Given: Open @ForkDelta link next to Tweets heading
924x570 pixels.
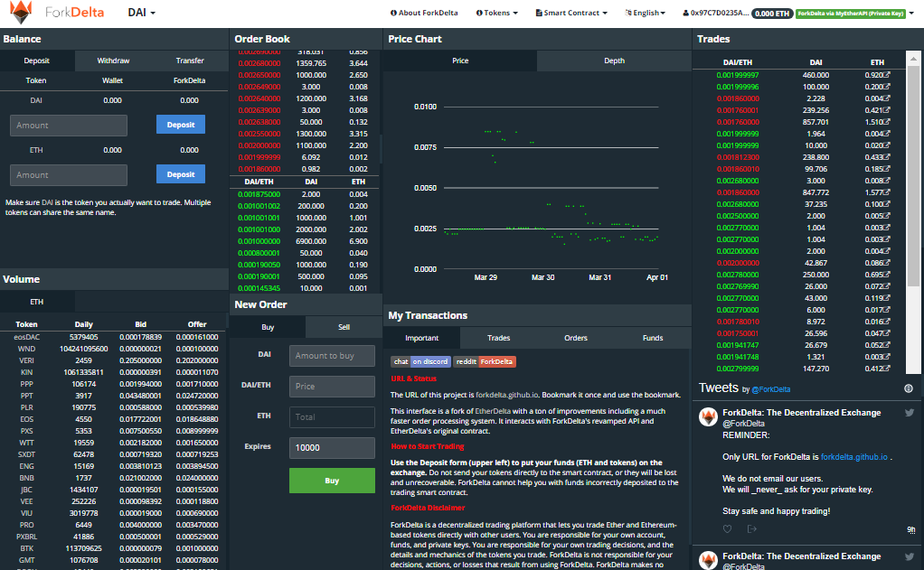Looking at the screenshot, I should click(771, 389).
